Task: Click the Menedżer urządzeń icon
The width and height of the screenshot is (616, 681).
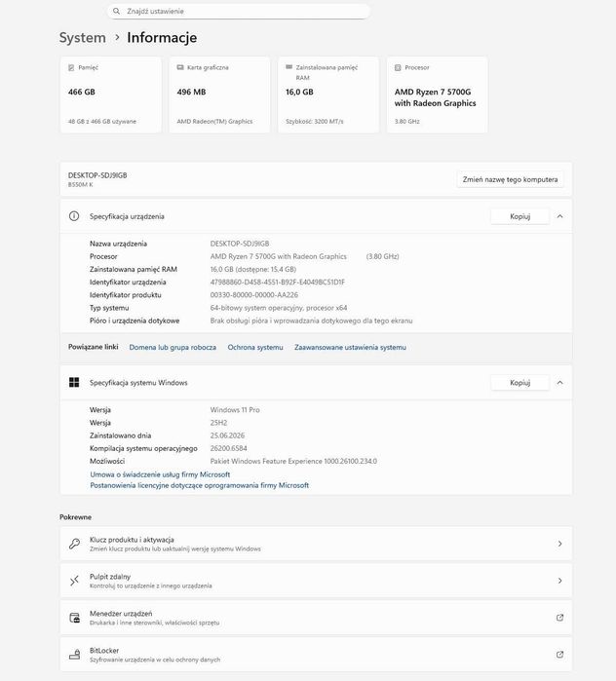Action: 74,618
